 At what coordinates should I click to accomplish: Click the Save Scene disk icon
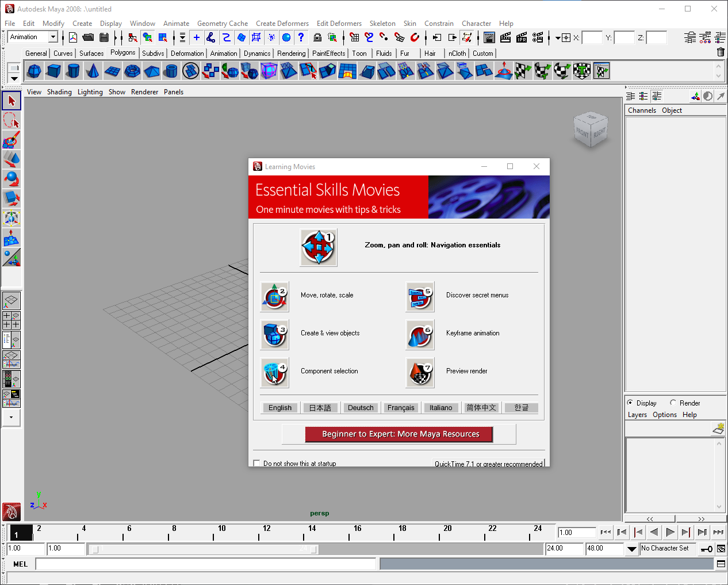click(104, 37)
